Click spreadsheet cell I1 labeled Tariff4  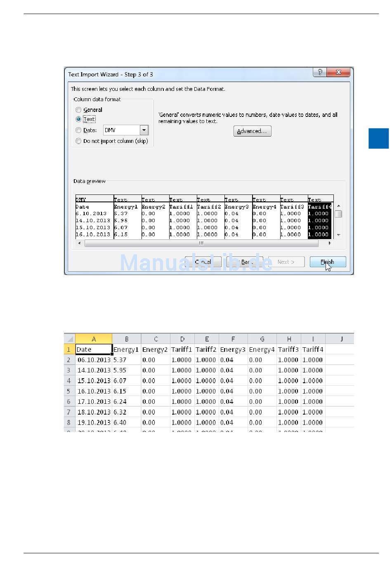point(313,349)
